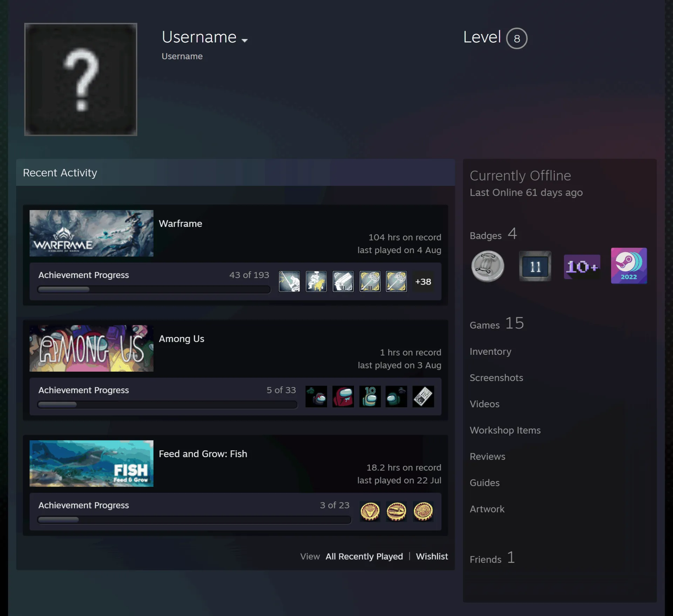Screen dimensions: 673x616
Task: Open the Workshop Items link
Action: 505,430
